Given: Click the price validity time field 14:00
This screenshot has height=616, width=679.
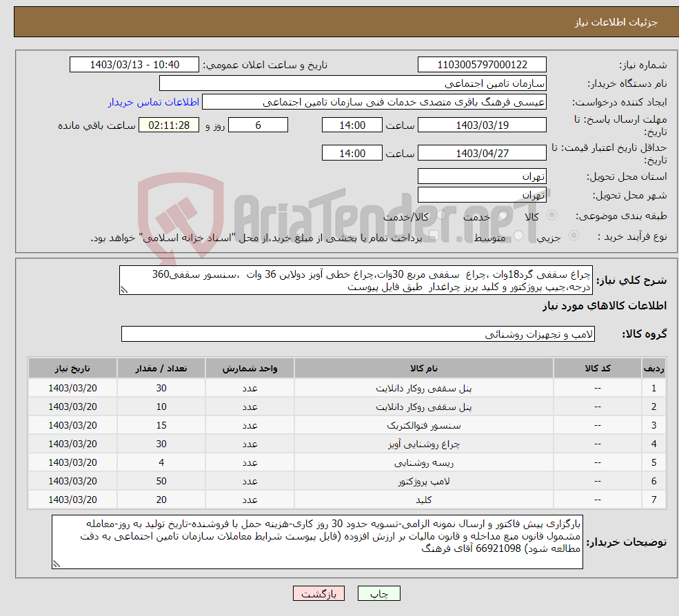Looking at the screenshot, I should 352,153.
